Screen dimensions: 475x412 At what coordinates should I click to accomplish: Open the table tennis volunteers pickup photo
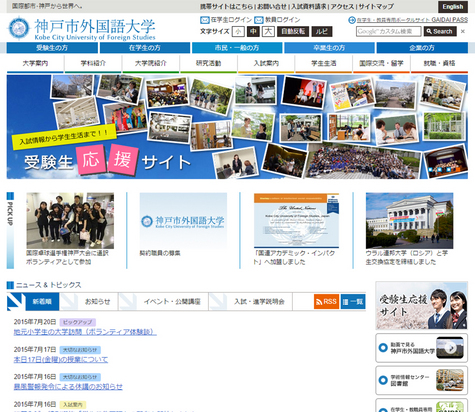pyautogui.click(x=70, y=221)
